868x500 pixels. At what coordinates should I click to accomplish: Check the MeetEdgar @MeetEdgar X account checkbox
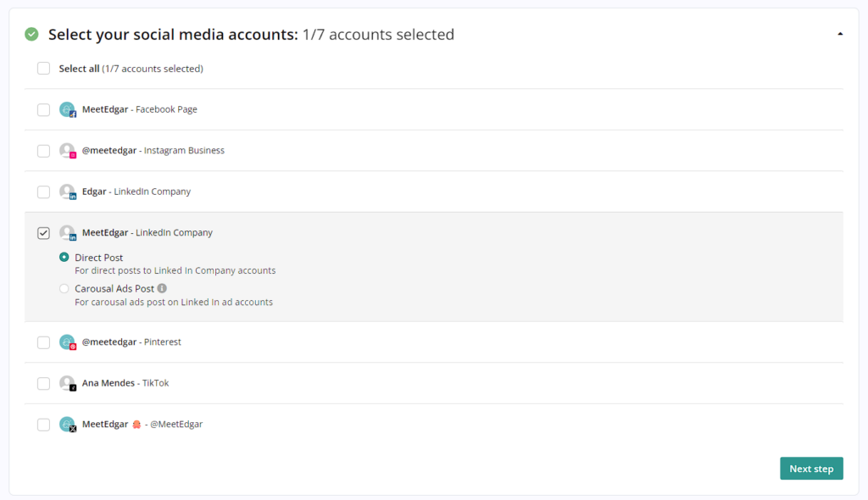click(x=44, y=424)
